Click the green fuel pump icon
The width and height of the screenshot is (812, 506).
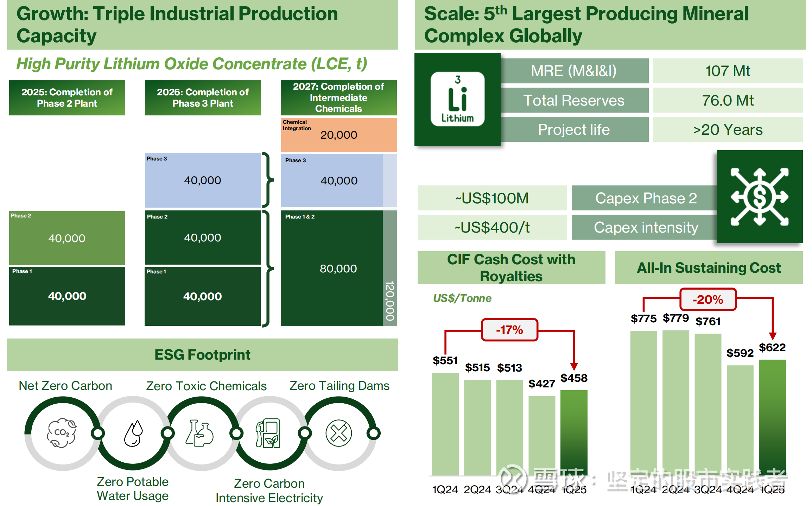[268, 433]
